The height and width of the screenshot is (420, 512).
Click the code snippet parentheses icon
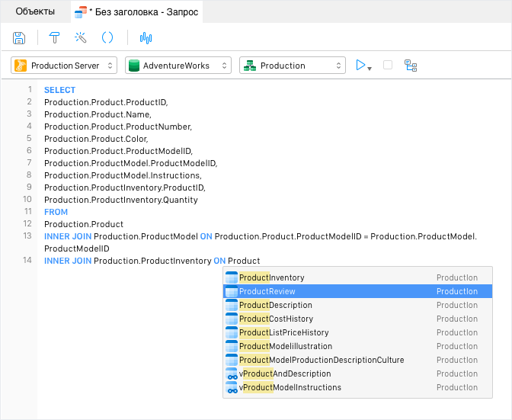tap(107, 38)
